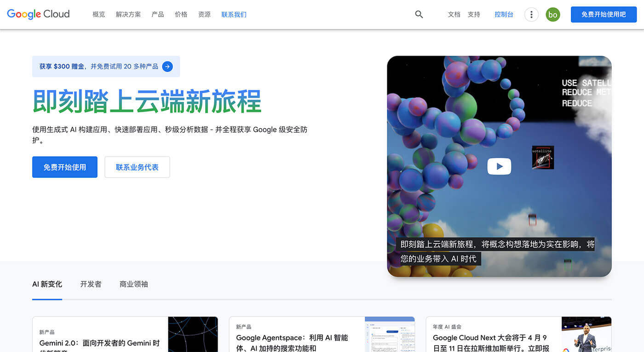Viewport: 644px width, 352px height.
Task: Click the 联系业务代表 button
Action: [x=137, y=167]
